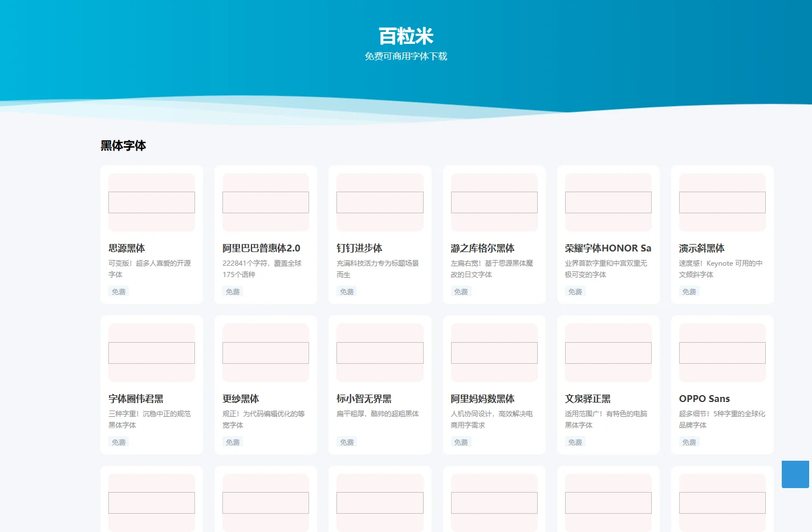This screenshot has height=532, width=812.
Task: Click description '规正！为代码编辑优化的等宽字体'
Action: tap(264, 419)
